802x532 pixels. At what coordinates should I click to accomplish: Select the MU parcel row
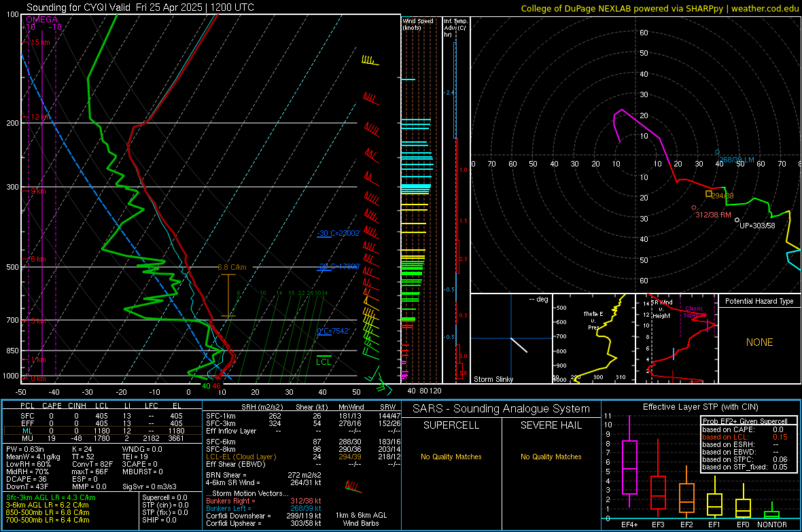click(103, 438)
